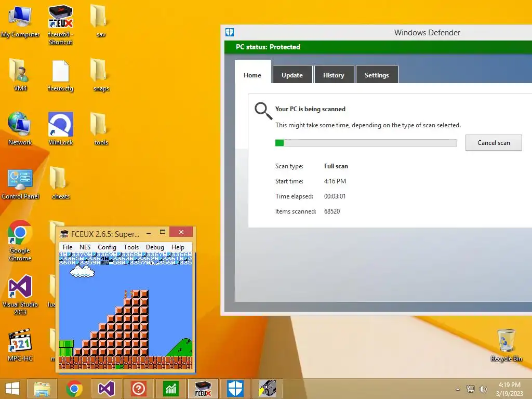Click the last taskbar app icon
532x399 pixels.
point(268,389)
